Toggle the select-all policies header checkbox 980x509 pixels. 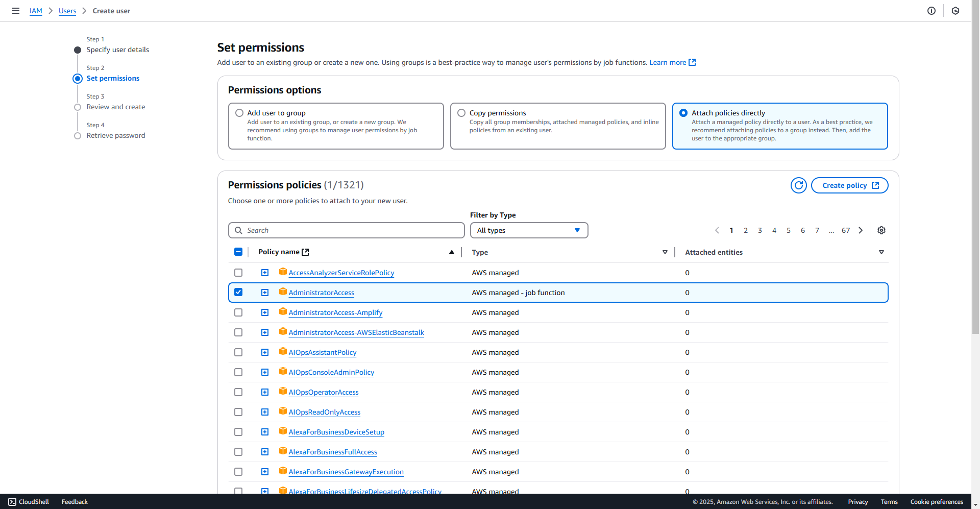(238, 252)
